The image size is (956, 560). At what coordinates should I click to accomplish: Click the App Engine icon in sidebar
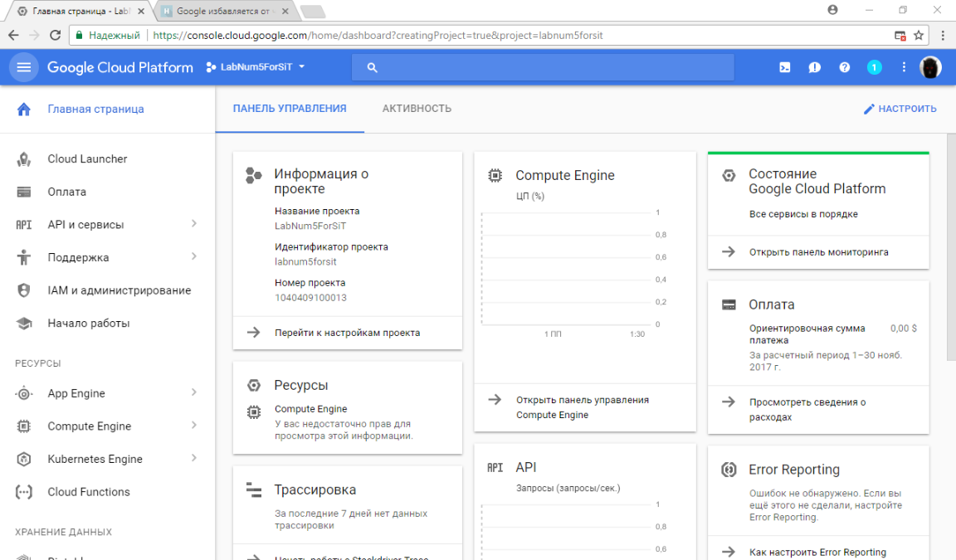click(24, 393)
